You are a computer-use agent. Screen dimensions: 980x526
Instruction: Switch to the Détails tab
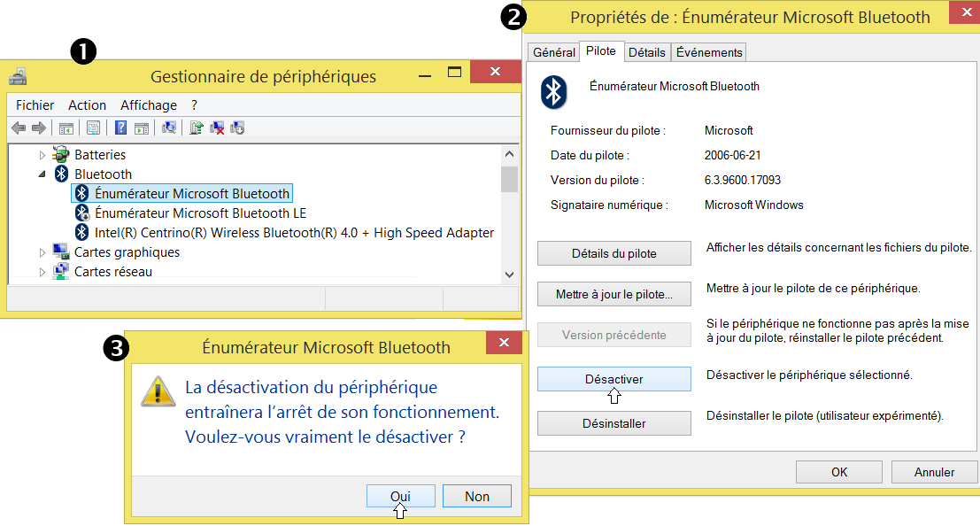tap(646, 52)
